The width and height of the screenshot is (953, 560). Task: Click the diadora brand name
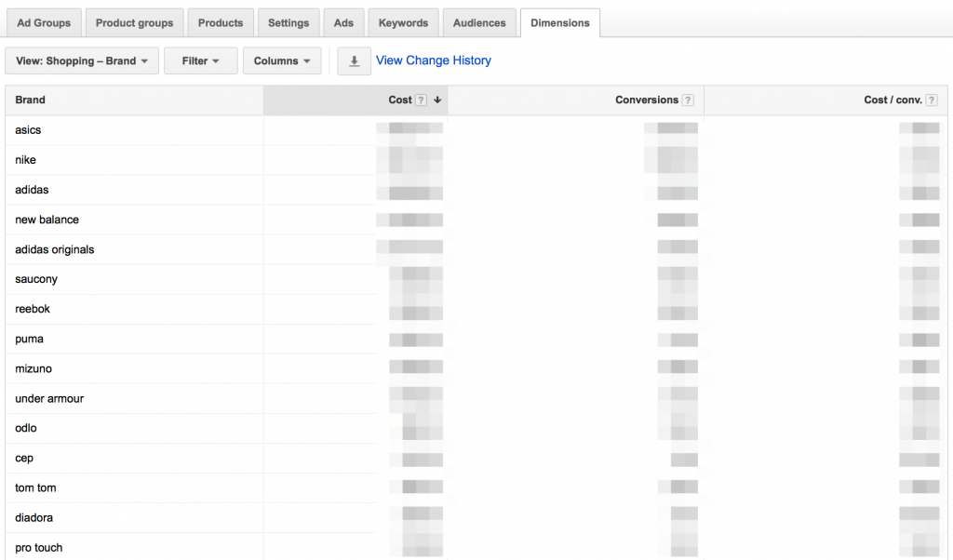click(x=34, y=517)
